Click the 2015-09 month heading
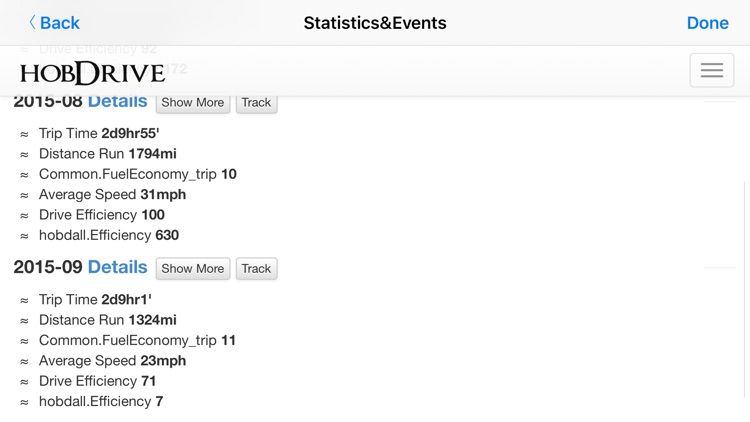This screenshot has height=422, width=750. tap(48, 267)
